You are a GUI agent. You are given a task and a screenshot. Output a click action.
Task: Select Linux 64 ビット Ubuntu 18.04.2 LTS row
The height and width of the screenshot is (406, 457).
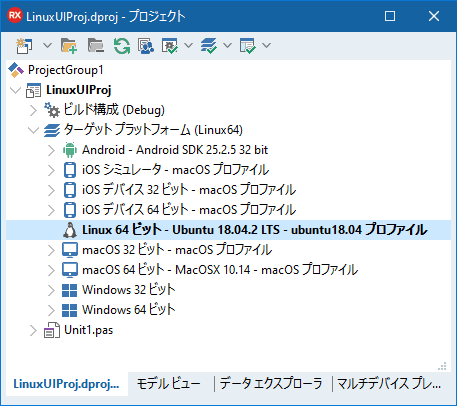[229, 230]
